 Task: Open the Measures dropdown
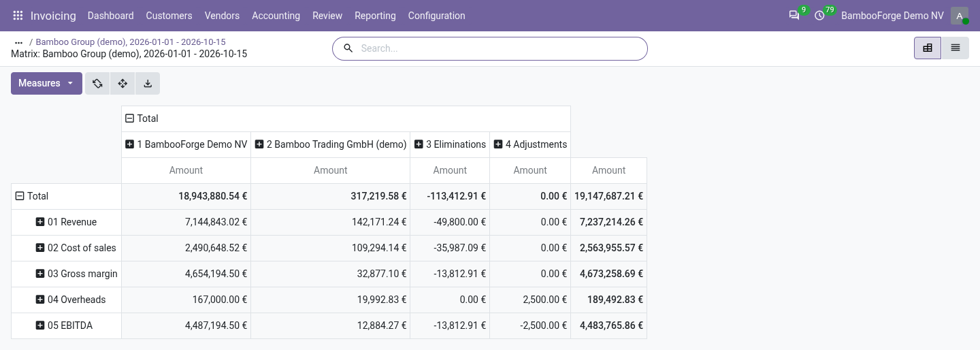(46, 83)
